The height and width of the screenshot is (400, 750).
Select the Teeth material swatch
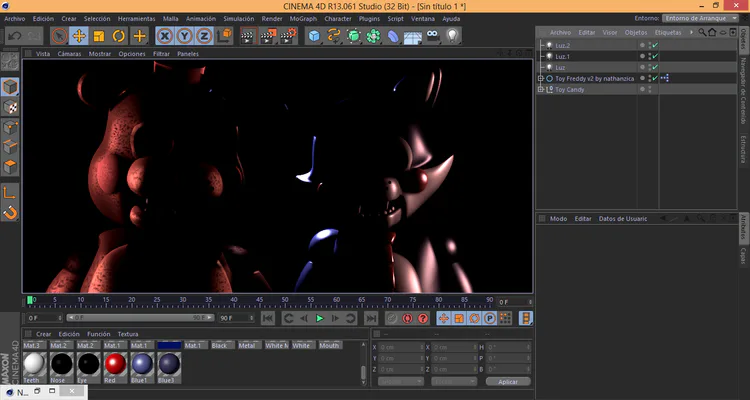pyautogui.click(x=34, y=367)
